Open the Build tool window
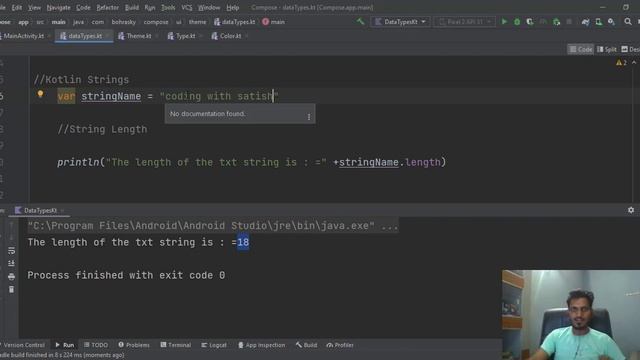640x360 pixels. 307,345
